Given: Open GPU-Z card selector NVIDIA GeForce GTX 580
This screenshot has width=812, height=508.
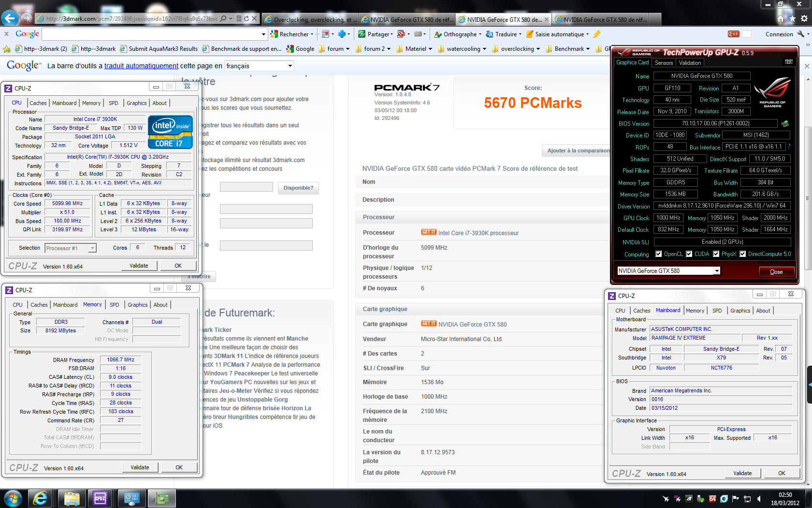Looking at the screenshot, I should [x=668, y=271].
